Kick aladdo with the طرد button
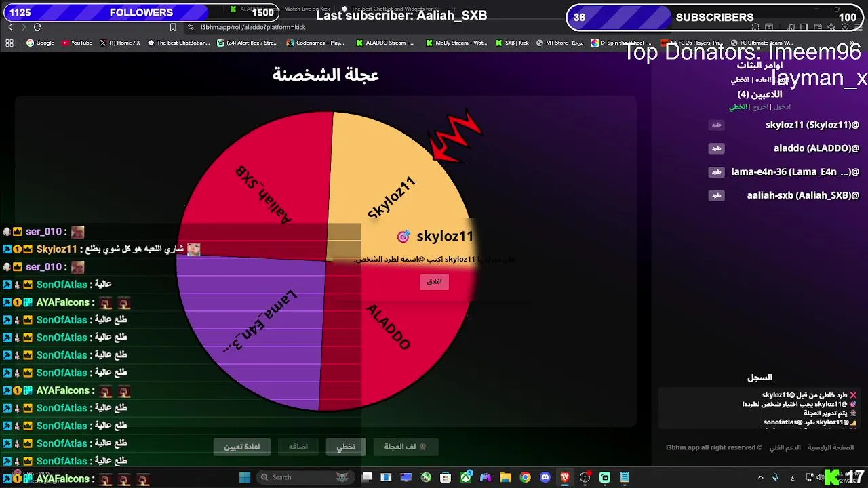 coord(717,148)
